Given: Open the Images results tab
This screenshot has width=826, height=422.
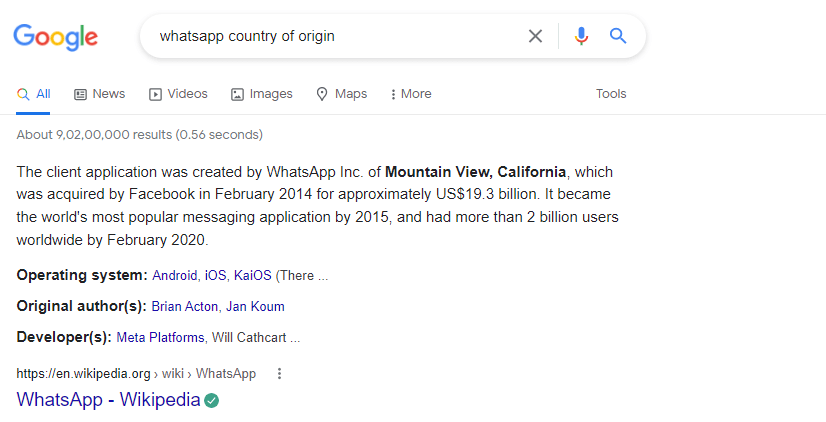Looking at the screenshot, I should coord(262,94).
